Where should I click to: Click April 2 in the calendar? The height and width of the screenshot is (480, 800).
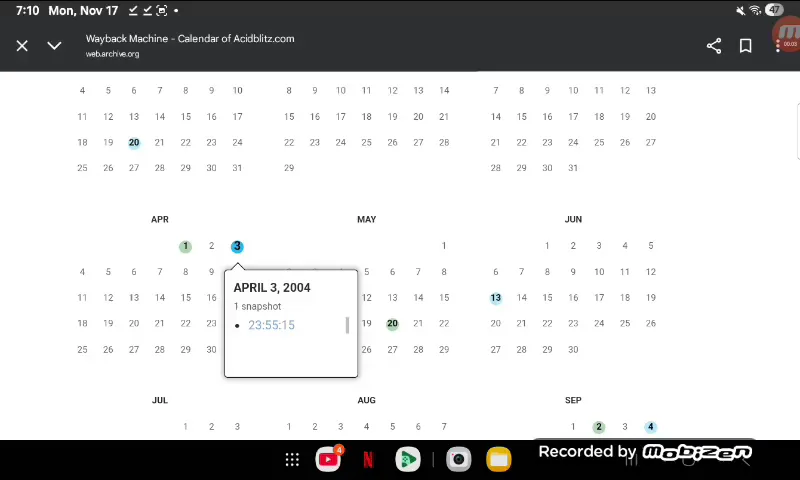pyautogui.click(x=211, y=246)
